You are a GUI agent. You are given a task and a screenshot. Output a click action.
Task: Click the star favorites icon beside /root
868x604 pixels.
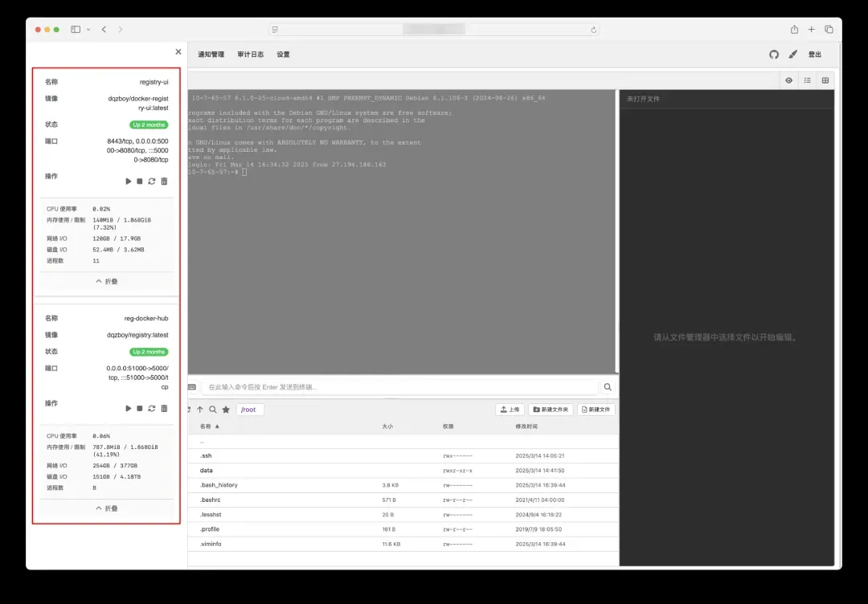(226, 410)
